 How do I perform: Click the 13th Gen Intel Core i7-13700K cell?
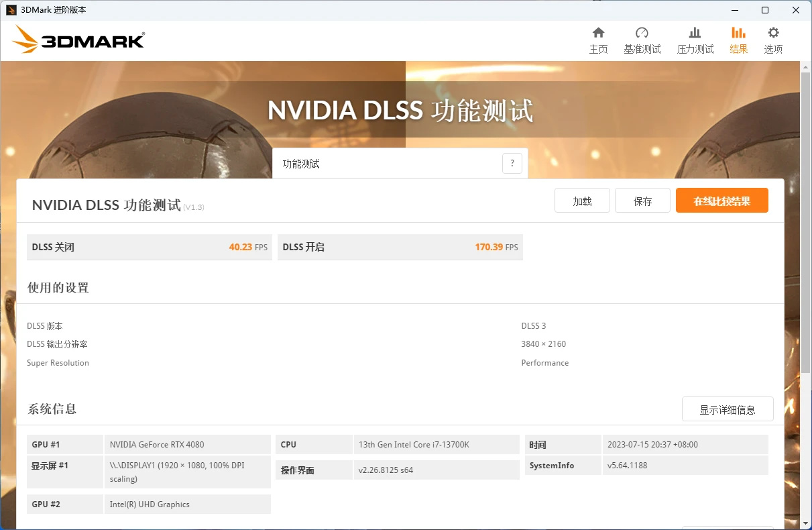click(x=437, y=444)
